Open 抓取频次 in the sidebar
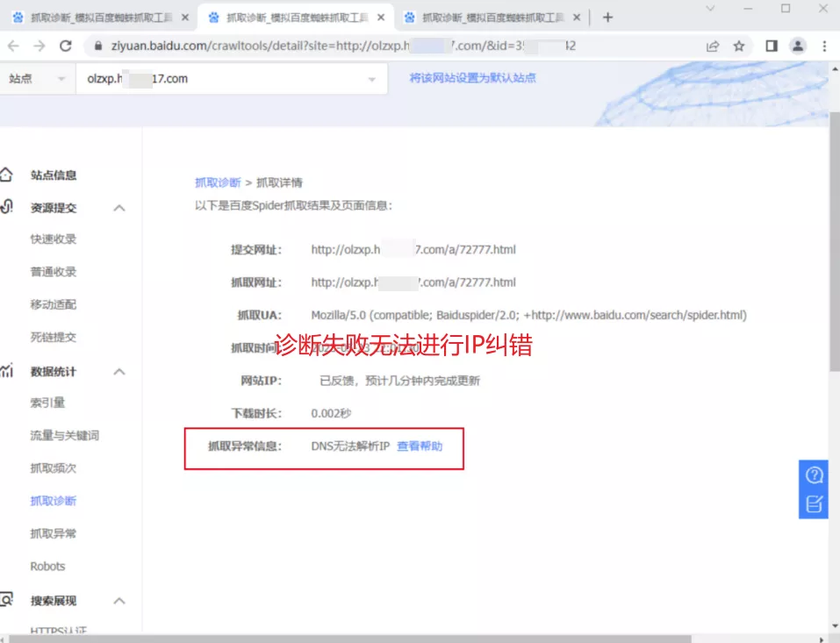Viewport: 840px width, 643px height. [54, 468]
